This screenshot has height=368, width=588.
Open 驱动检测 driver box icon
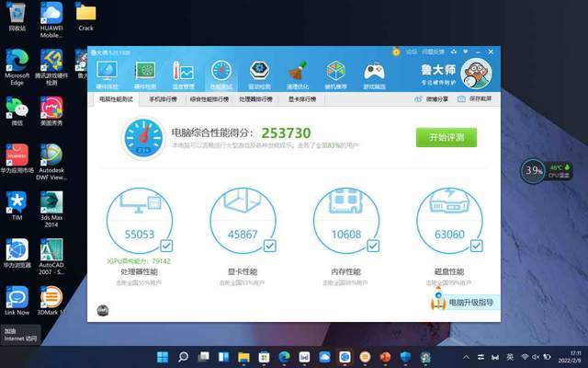click(x=259, y=75)
